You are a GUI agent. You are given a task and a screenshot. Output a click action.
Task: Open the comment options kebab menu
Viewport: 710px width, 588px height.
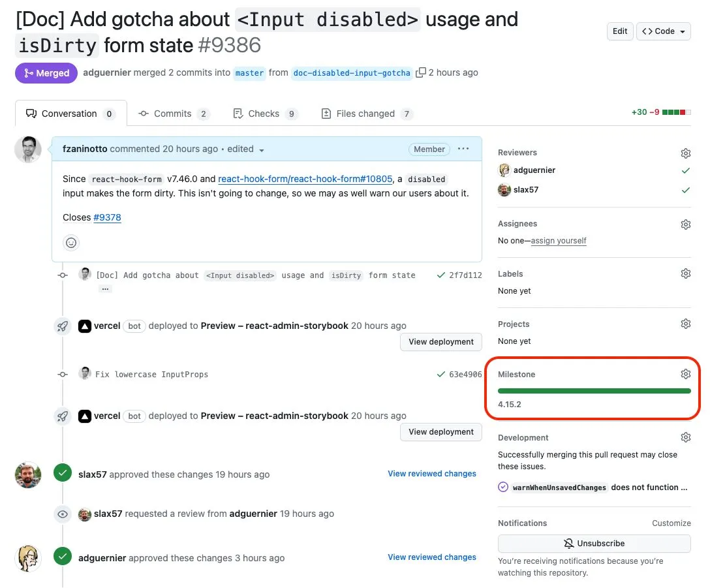pos(463,149)
